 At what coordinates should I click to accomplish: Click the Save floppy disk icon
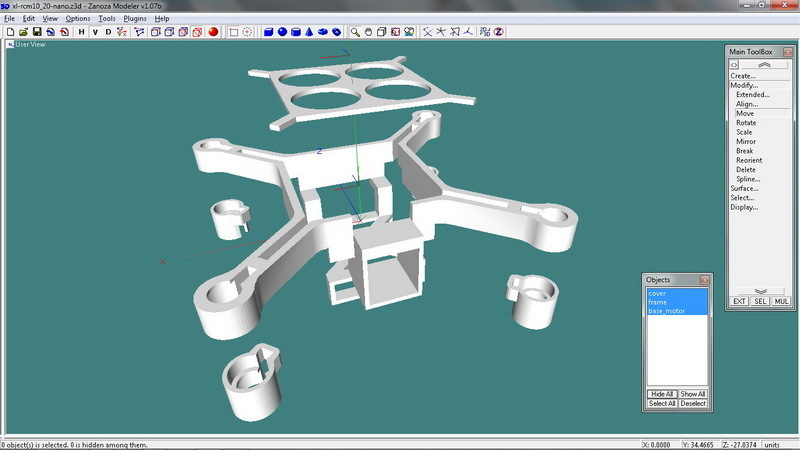[x=36, y=32]
